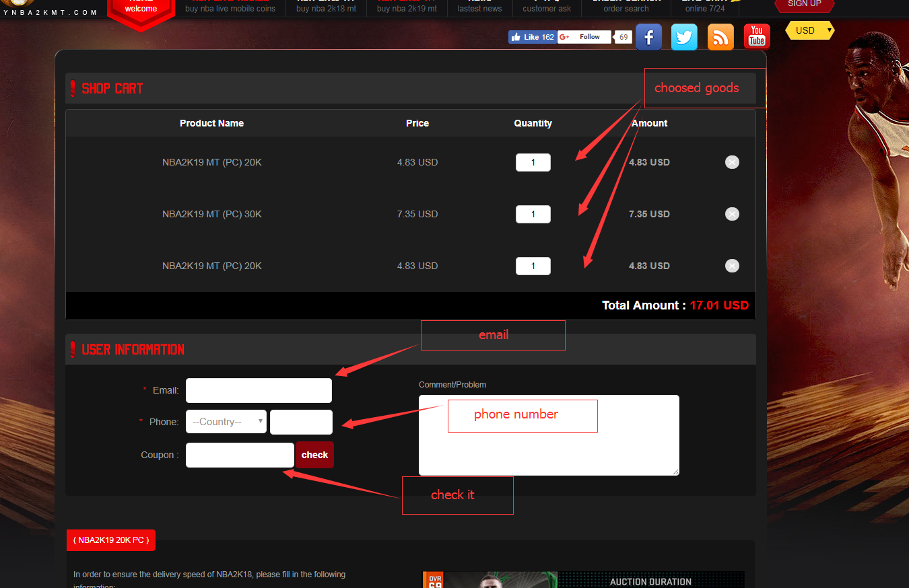Open the USD currency dropdown
The height and width of the screenshot is (588, 909).
[x=810, y=30]
